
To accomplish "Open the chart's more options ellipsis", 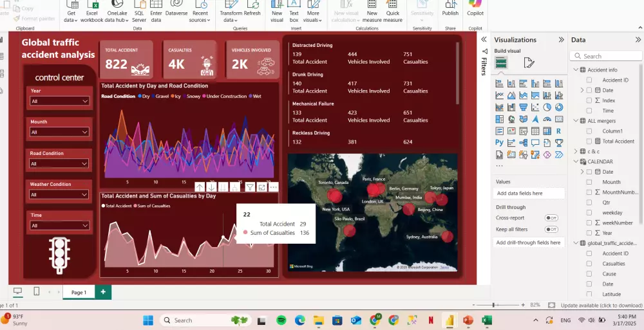I will coord(274,187).
